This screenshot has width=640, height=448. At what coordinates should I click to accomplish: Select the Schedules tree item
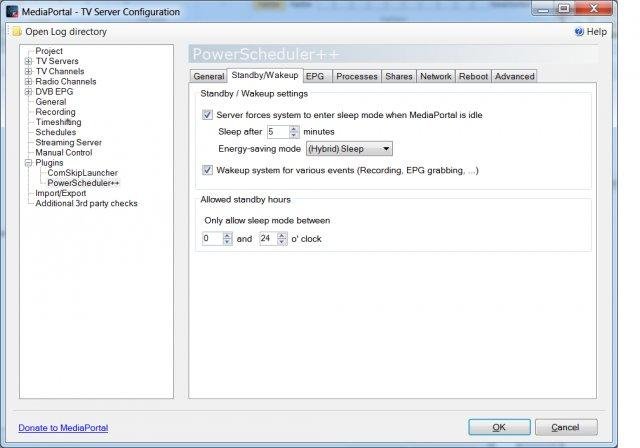click(56, 132)
